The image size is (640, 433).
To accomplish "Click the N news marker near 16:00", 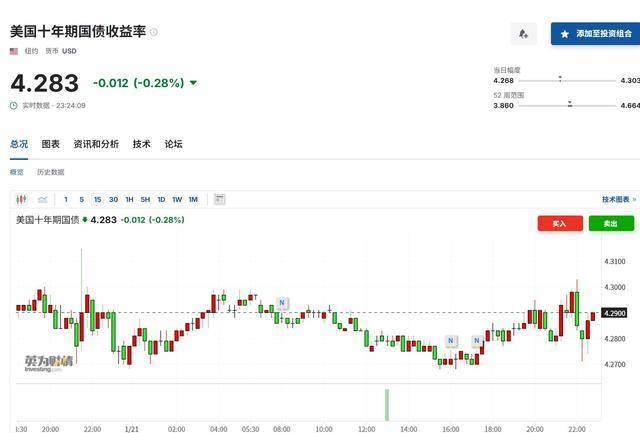I will pyautogui.click(x=451, y=340).
